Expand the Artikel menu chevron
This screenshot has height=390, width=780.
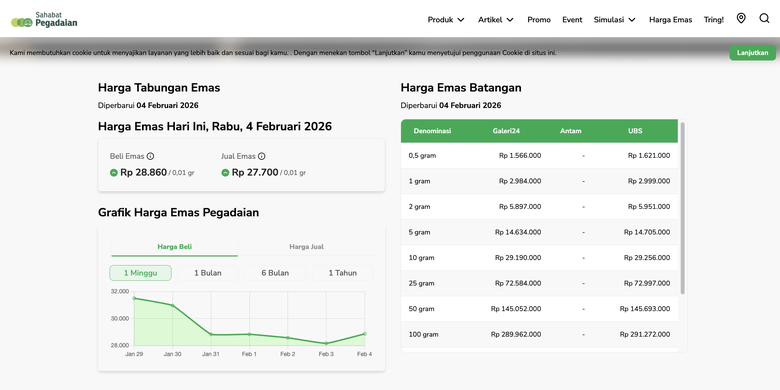[510, 20]
